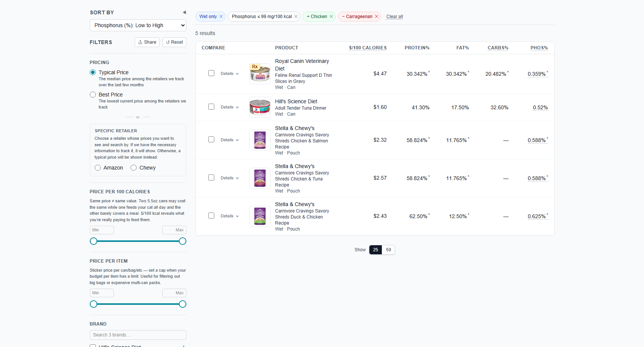Open Royal Canin Renal Support can thumbnail
Screen dimensions: 644x347
260,74
